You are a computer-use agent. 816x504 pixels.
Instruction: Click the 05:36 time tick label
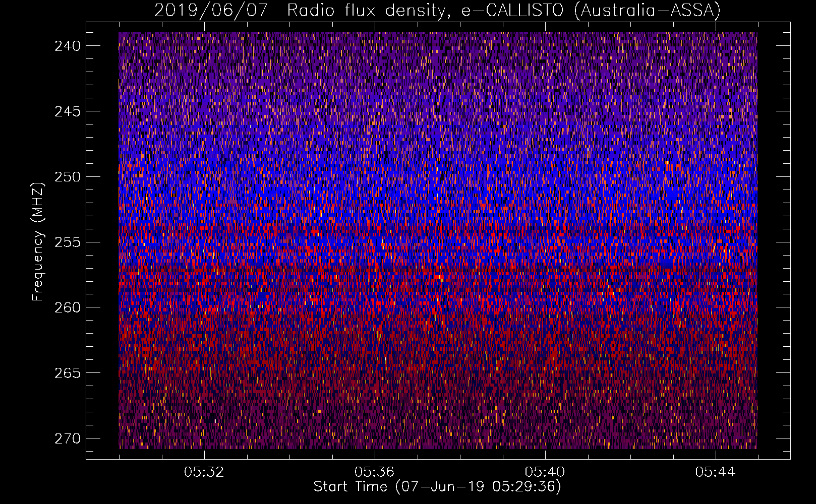(x=374, y=472)
